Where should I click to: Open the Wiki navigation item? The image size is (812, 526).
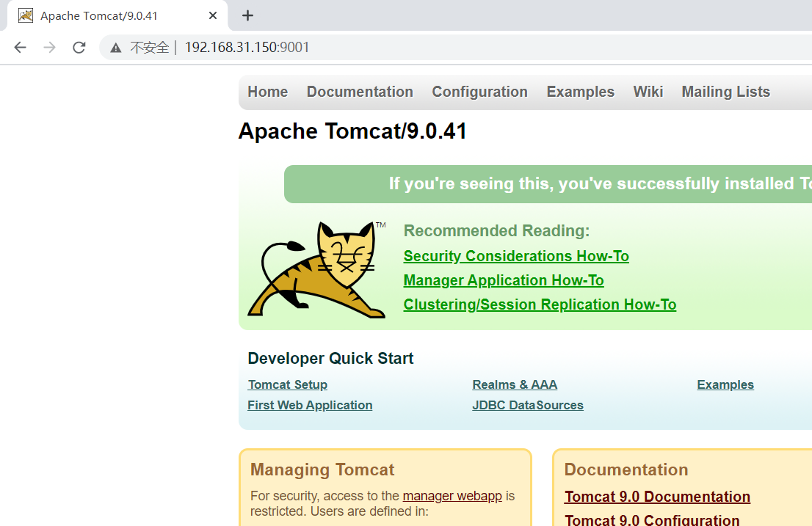coord(648,92)
